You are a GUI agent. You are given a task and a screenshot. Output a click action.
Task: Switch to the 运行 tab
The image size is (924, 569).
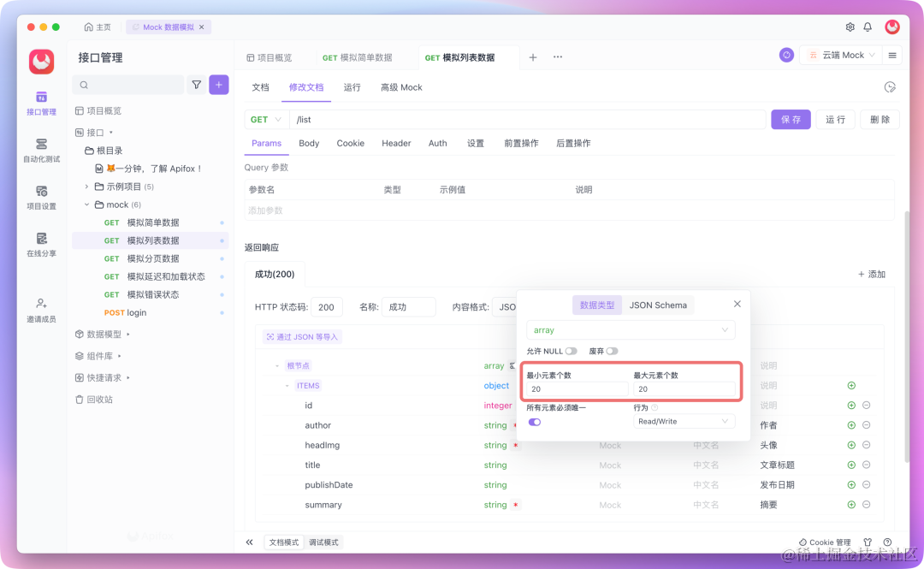352,87
